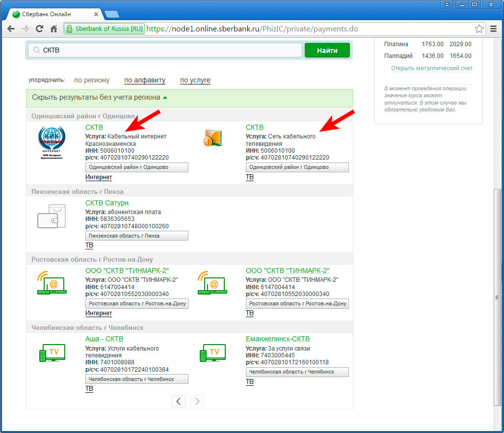This screenshot has width=504, height=433.
Task: Click the TV icon for Еманжелинск-СКТВ
Action: coord(212,353)
